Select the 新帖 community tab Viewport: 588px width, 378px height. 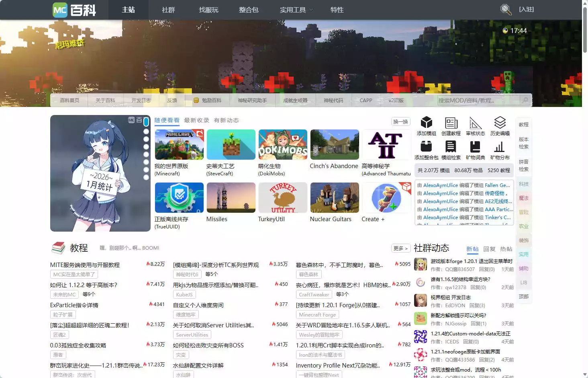click(x=472, y=249)
